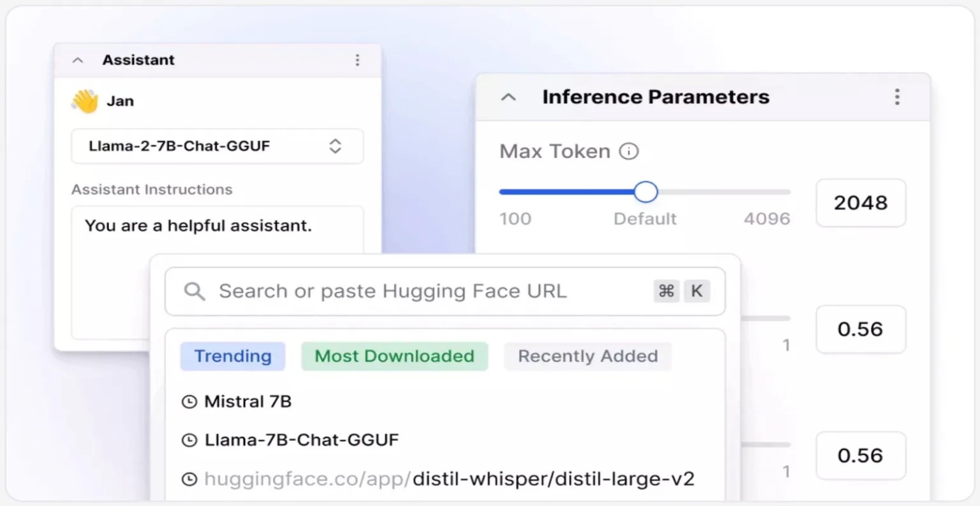Viewport: 980px width, 506px height.
Task: Collapse the Assistant panel chevron
Action: pos(78,60)
